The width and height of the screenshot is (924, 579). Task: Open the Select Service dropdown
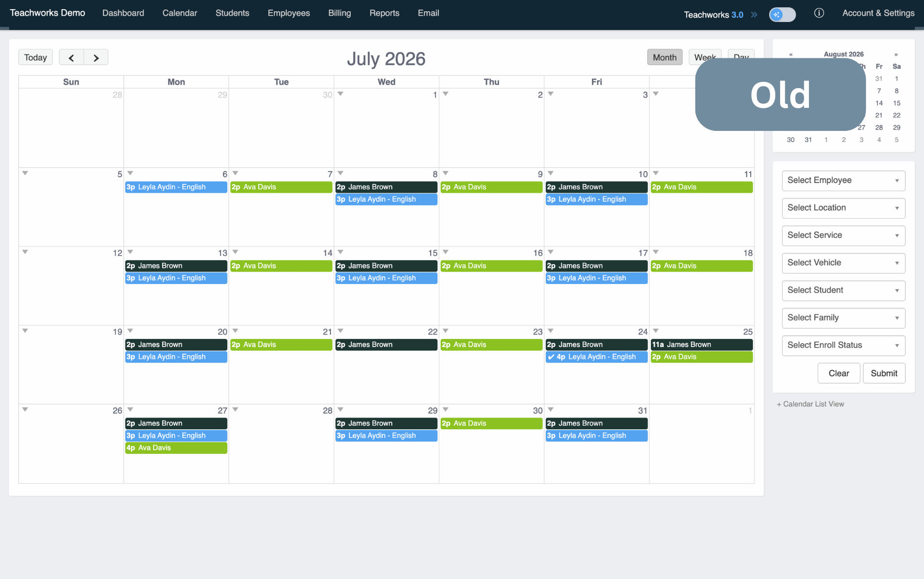pos(843,235)
